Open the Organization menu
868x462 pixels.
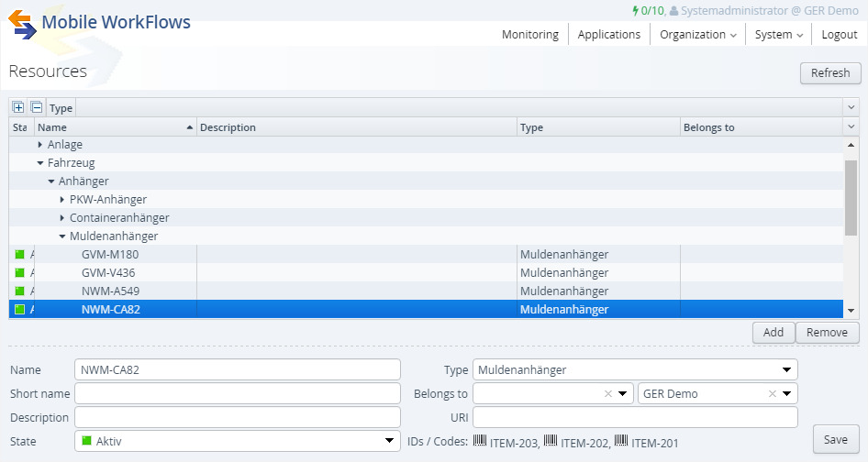tap(697, 35)
